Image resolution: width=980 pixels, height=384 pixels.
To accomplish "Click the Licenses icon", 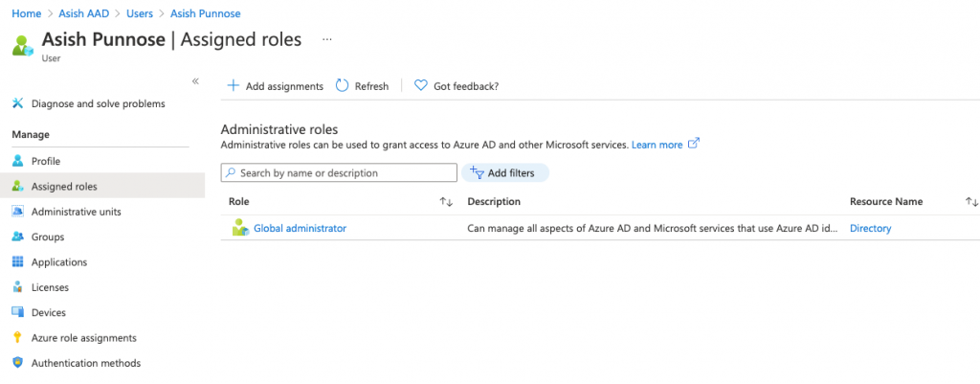I will click(x=17, y=287).
